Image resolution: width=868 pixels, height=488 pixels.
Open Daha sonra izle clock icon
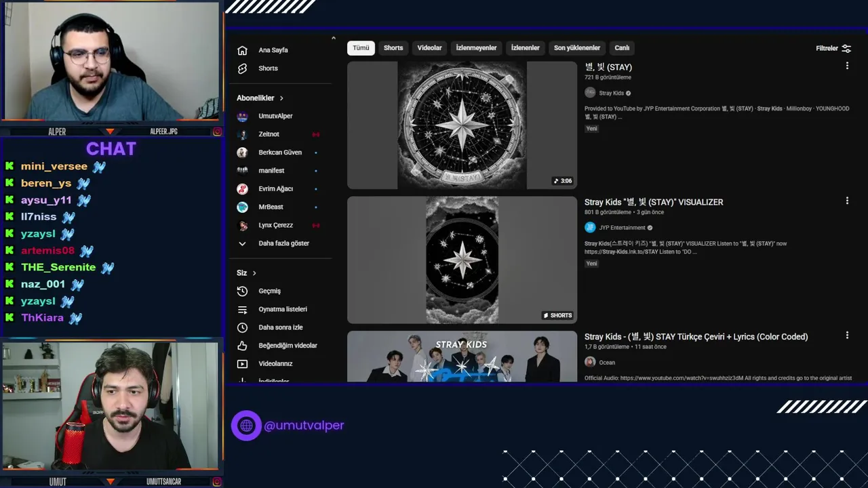click(242, 327)
